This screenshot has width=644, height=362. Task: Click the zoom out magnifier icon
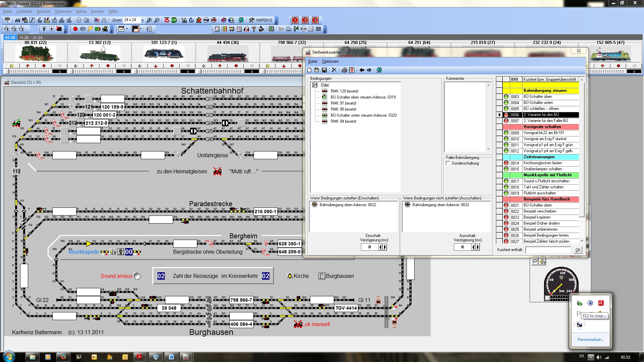coord(157,20)
